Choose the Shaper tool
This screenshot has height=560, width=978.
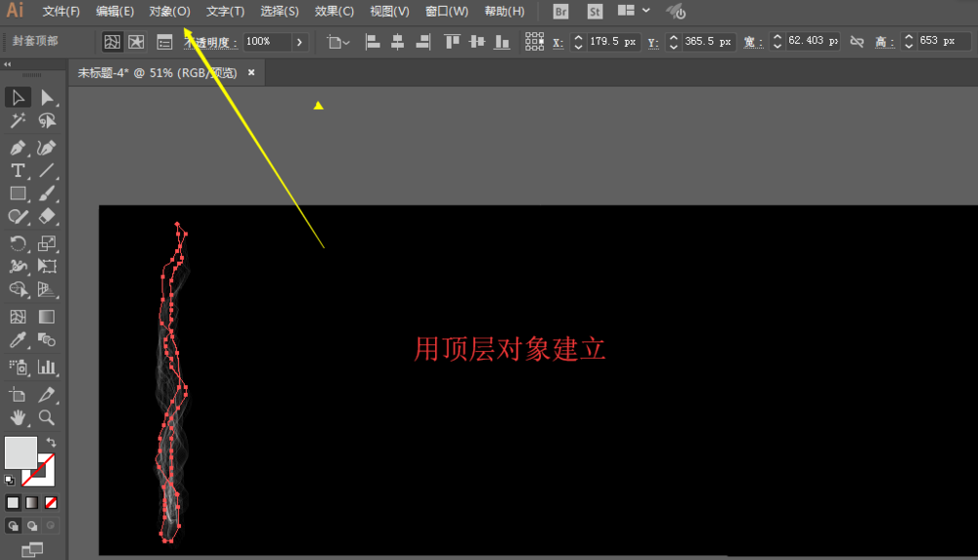(18, 216)
